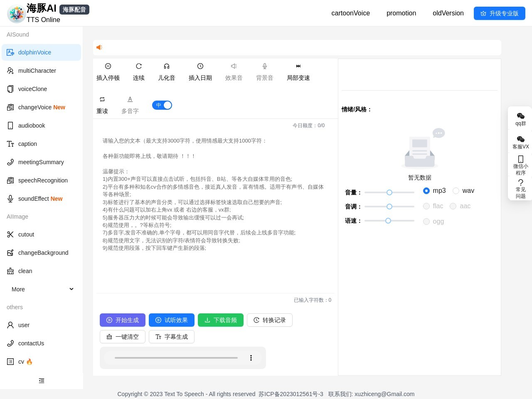This screenshot has height=399, width=532.
Task: Open the 连续 continuation tool
Action: click(x=138, y=71)
